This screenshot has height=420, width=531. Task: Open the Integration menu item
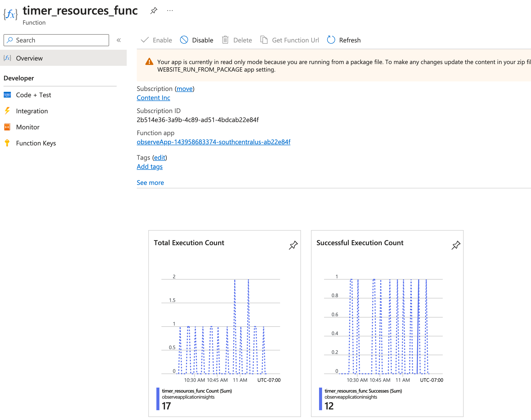32,111
